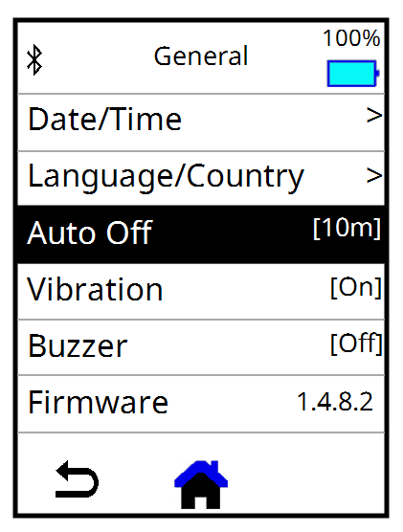
Task: Select the Buzzer label
Action: pos(78,346)
